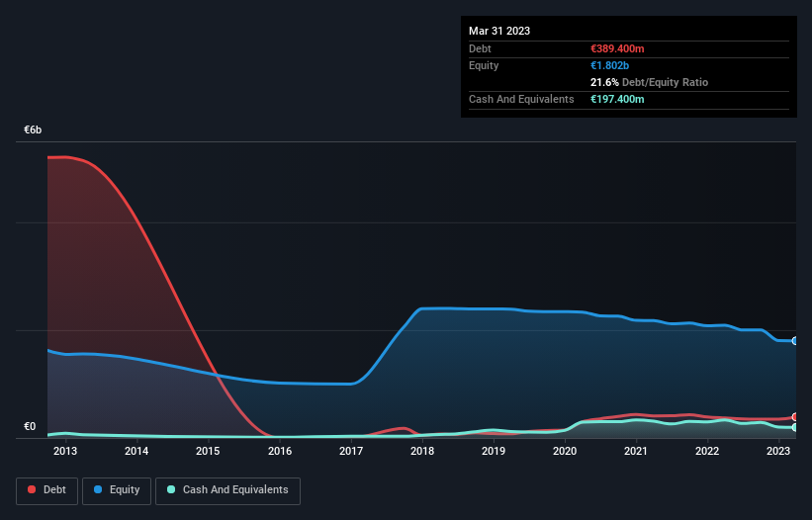
Task: Select the 2021 x-axis label
Action: pos(636,451)
